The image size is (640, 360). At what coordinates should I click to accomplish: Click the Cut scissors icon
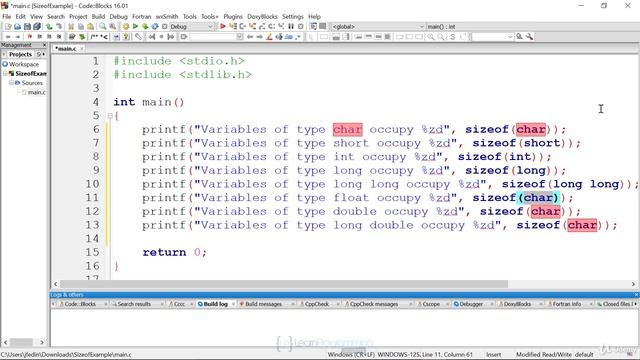[x=71, y=27]
